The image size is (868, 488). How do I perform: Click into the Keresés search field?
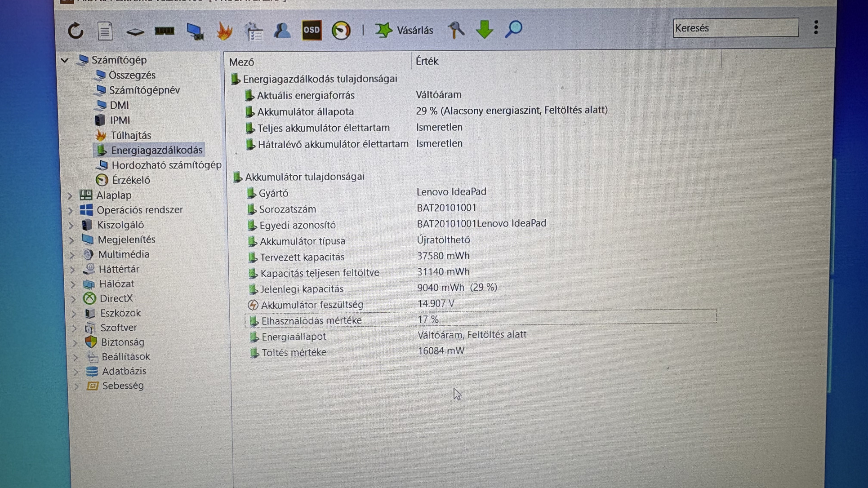pos(735,28)
